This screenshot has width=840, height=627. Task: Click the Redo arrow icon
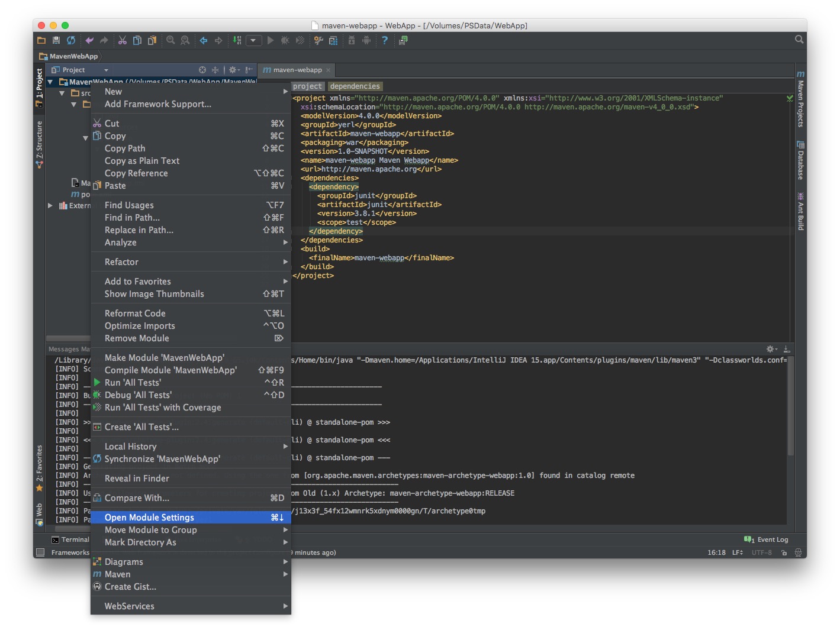coord(104,40)
